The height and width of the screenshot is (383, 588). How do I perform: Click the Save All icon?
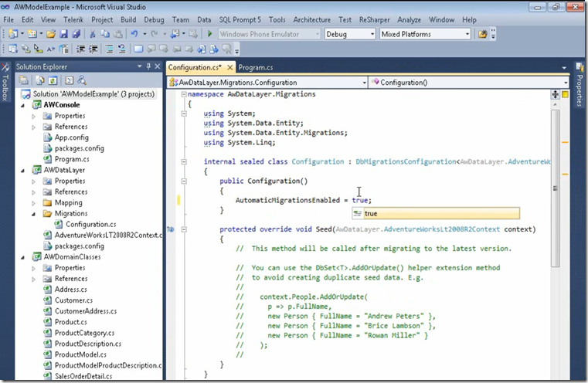pos(76,34)
